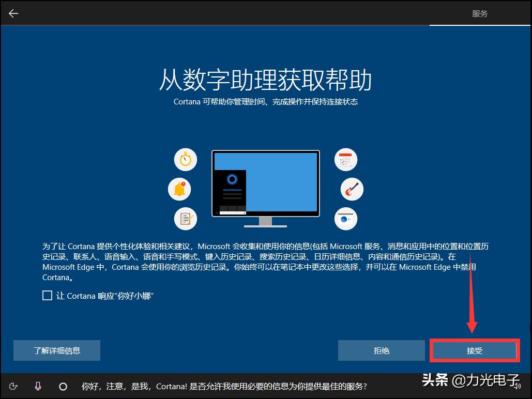Screen dimensions: 532x399
Task: Check the box next to Cortana voice activation
Action: [x=47, y=295]
